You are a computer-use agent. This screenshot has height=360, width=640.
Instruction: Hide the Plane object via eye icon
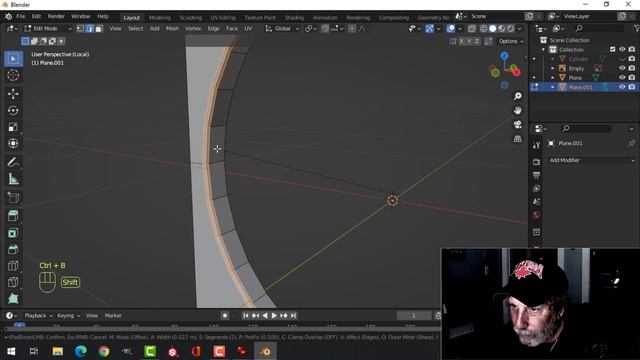[622, 78]
